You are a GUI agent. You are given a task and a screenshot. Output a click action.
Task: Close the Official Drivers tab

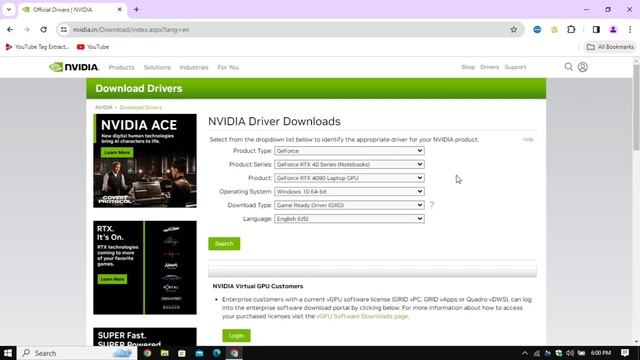[120, 9]
